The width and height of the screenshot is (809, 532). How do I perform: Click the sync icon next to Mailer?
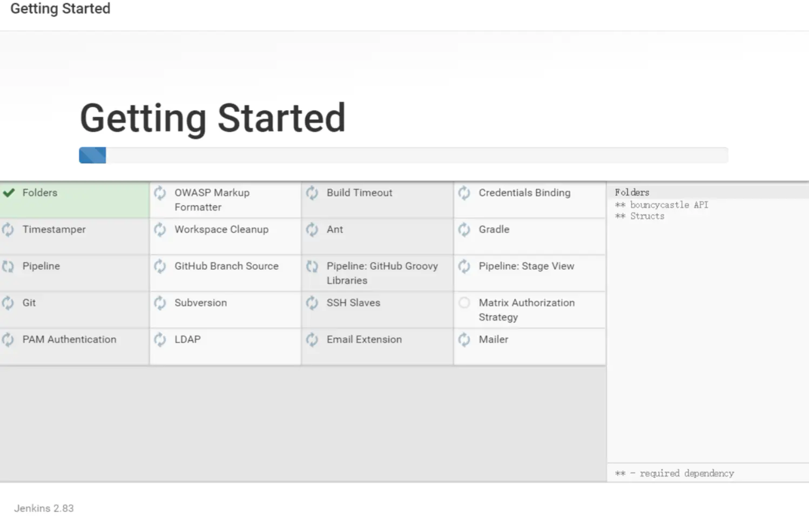464,339
